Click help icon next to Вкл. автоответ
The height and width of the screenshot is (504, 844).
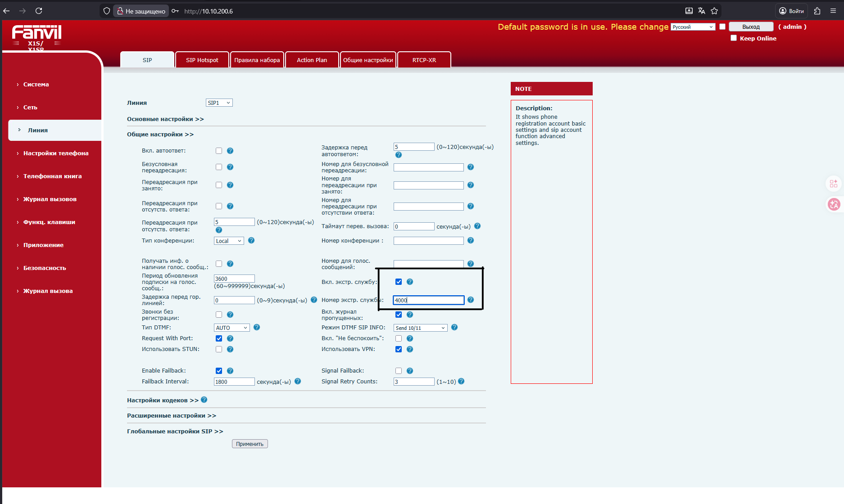pos(230,151)
